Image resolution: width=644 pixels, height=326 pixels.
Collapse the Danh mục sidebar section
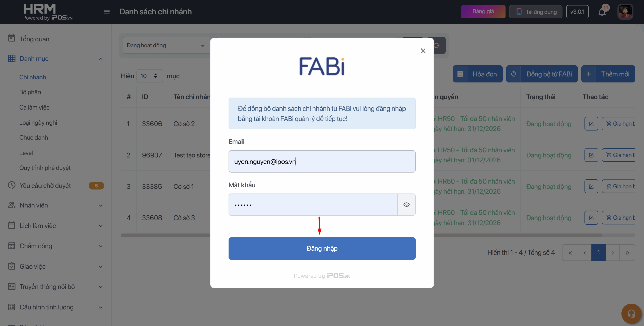[x=100, y=59]
